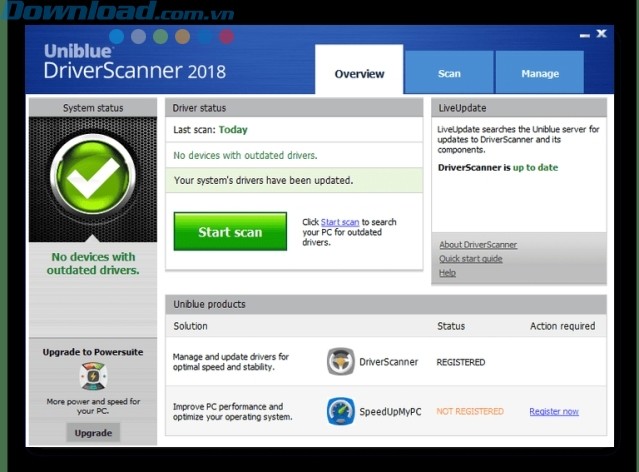Click 'Manage and update drivers' description
This screenshot has width=639, height=472.
pos(231,362)
